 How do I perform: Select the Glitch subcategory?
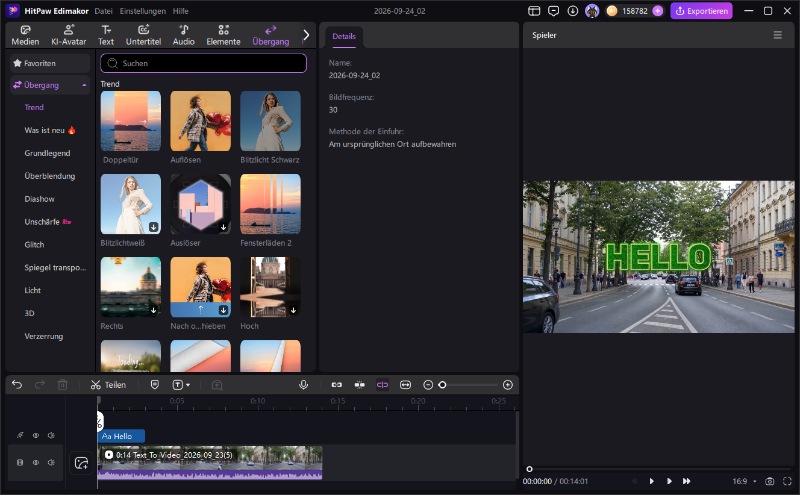point(34,244)
